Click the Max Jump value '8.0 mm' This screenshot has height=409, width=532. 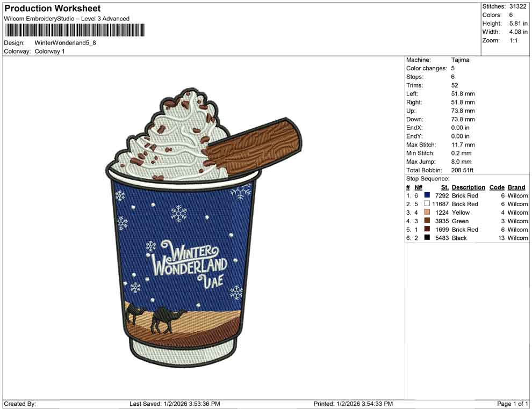coord(461,162)
